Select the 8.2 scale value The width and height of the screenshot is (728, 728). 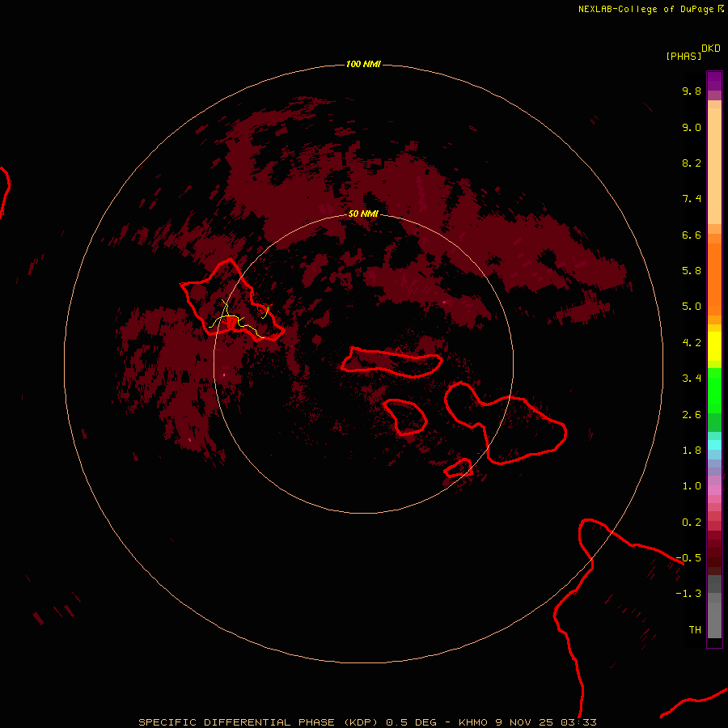pos(692,163)
